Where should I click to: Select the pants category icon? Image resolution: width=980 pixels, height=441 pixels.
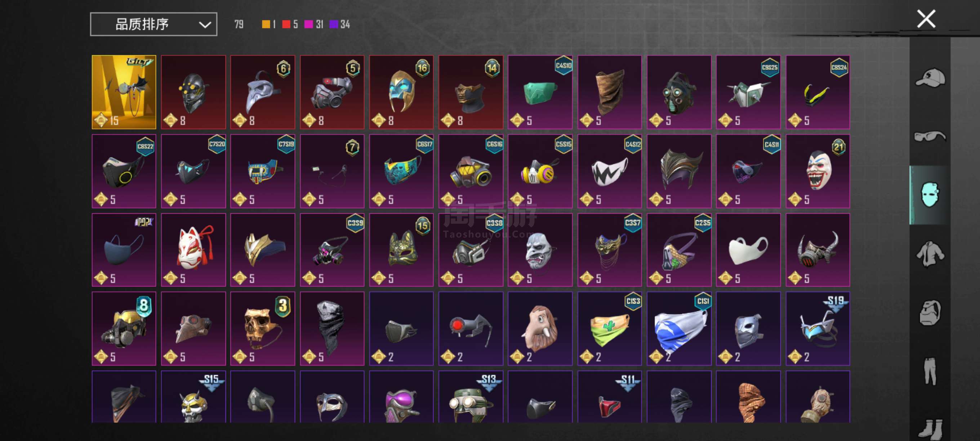930,371
